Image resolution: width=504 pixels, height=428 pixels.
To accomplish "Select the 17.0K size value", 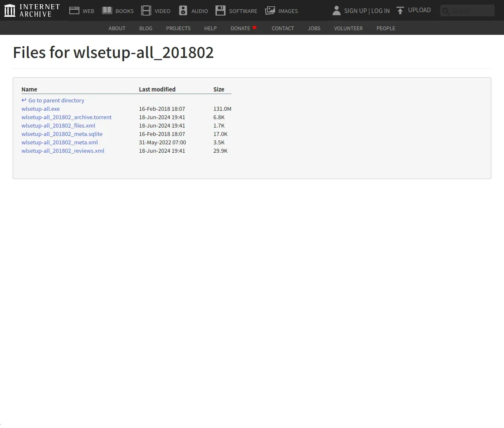I will click(x=220, y=134).
